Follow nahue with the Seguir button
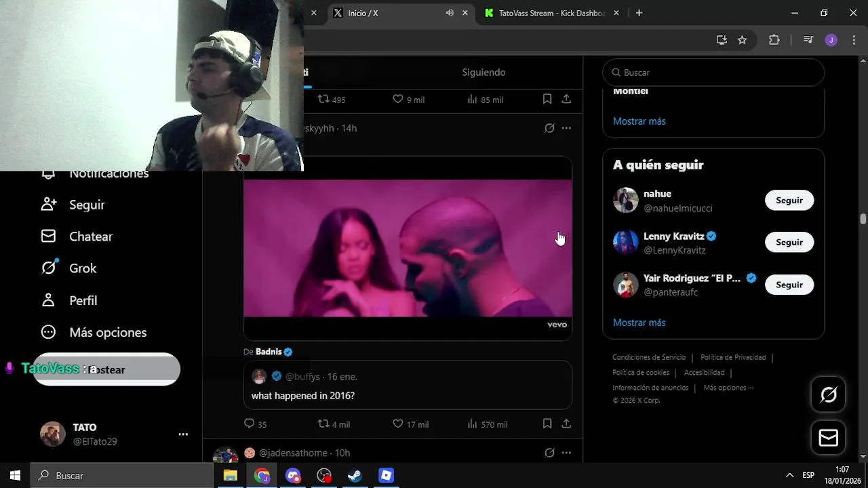Screen dimensions: 868x488 click(789, 201)
